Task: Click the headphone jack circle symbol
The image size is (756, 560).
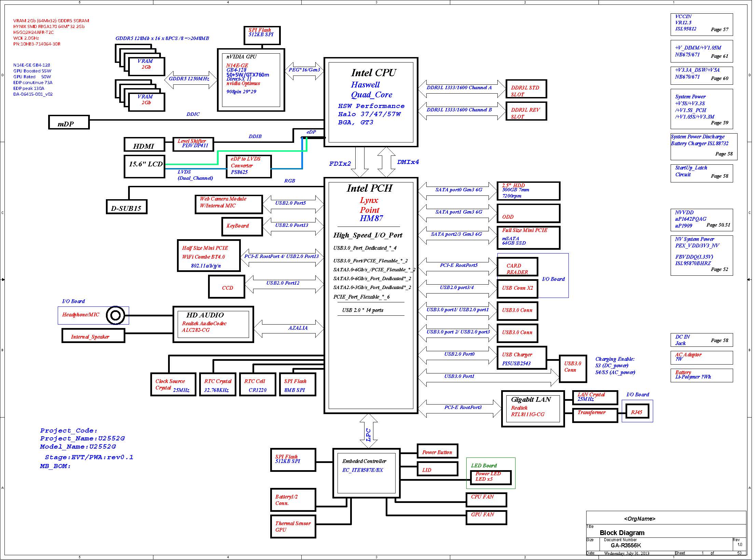Action: 115,315
